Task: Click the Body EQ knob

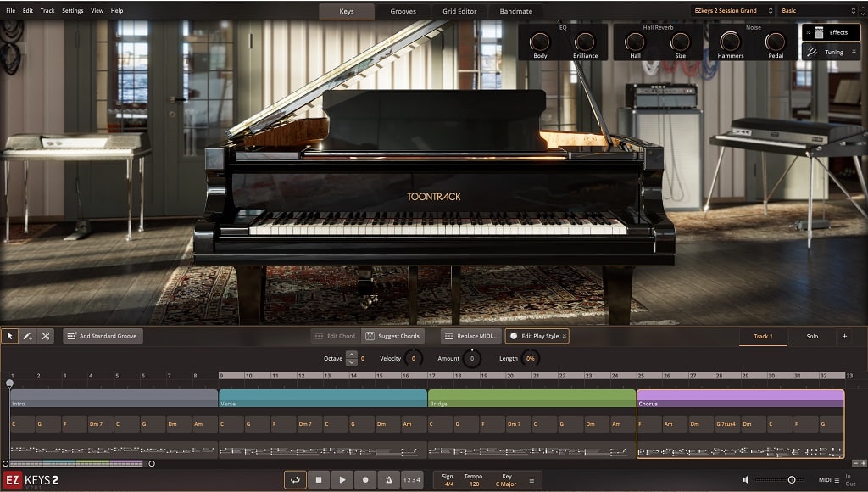Action: pos(540,42)
